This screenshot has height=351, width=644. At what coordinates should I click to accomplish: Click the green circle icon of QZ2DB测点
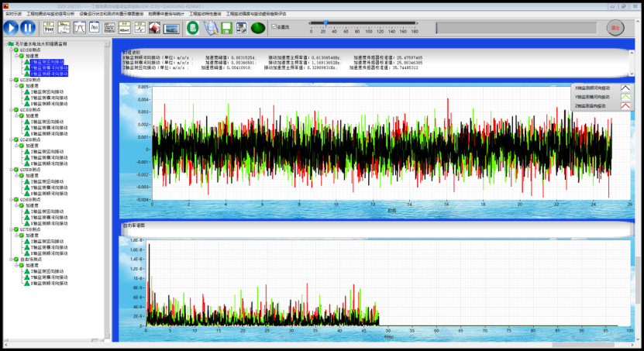(16, 80)
